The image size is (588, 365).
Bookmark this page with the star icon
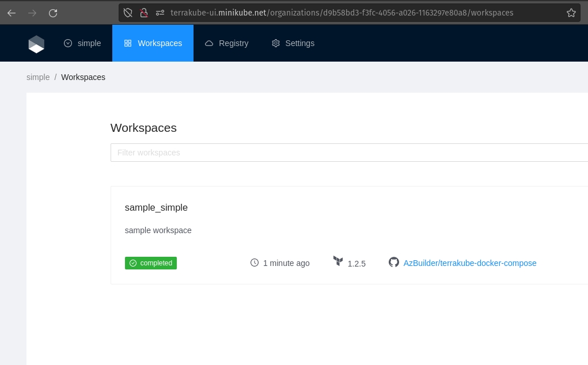coord(571,13)
